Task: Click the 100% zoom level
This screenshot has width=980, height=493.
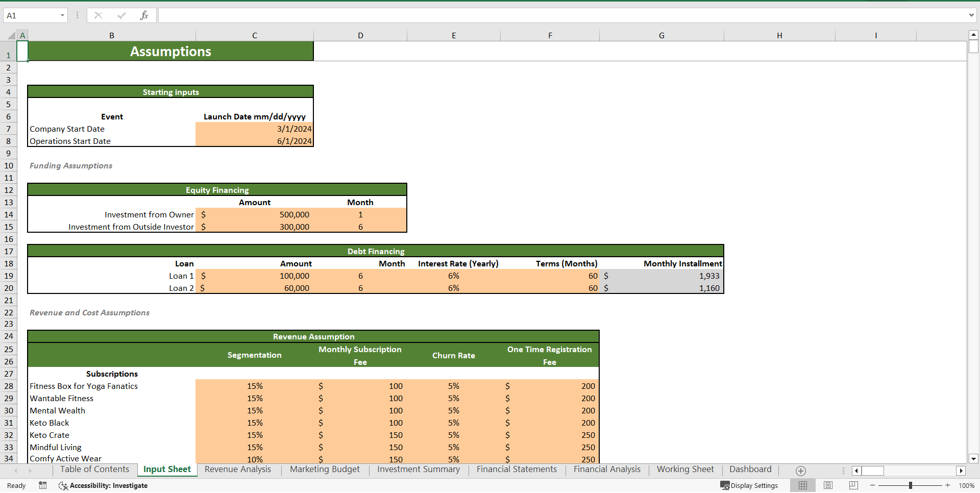Action: 966,485
